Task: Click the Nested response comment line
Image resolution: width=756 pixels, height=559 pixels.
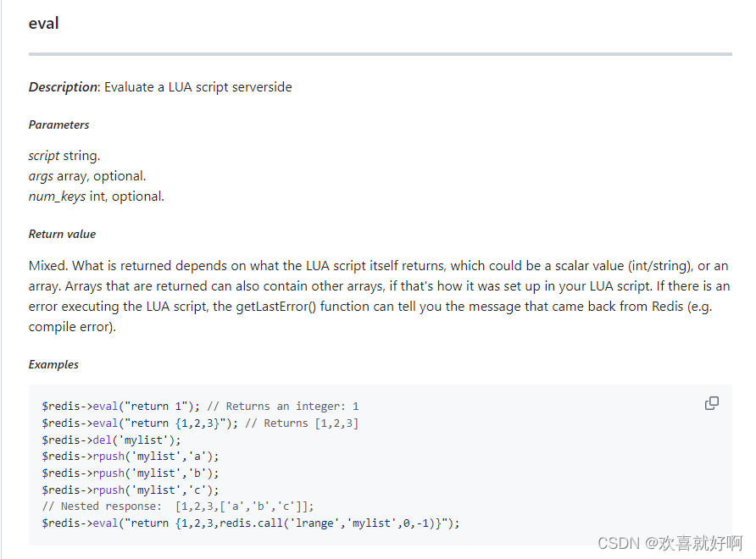Action: pos(178,506)
